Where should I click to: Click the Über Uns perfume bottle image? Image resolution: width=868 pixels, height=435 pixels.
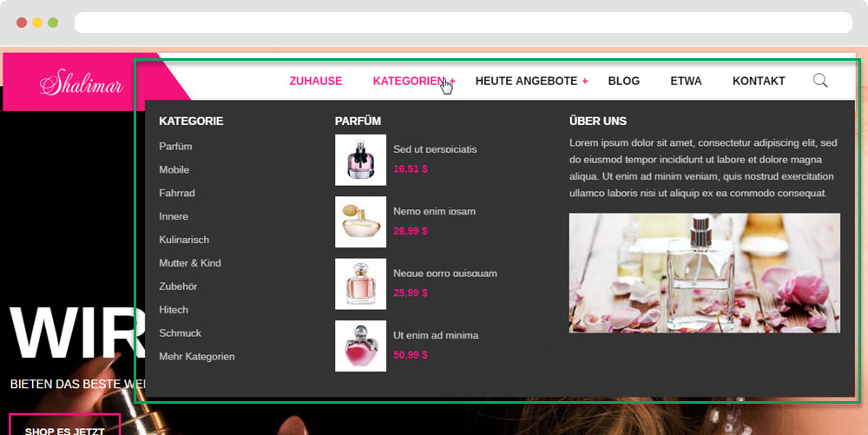pyautogui.click(x=704, y=274)
